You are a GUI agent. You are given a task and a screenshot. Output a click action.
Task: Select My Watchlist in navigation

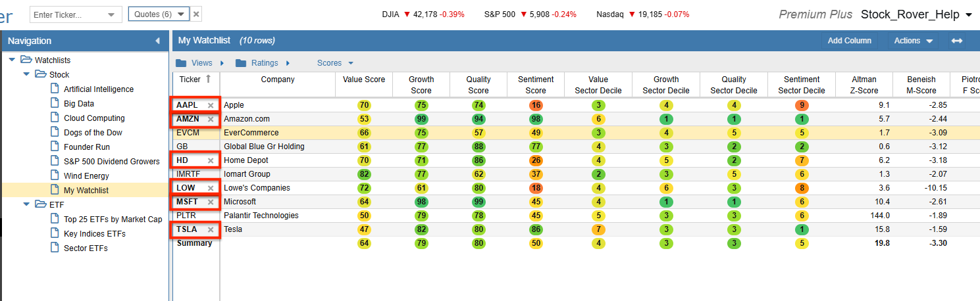click(86, 190)
